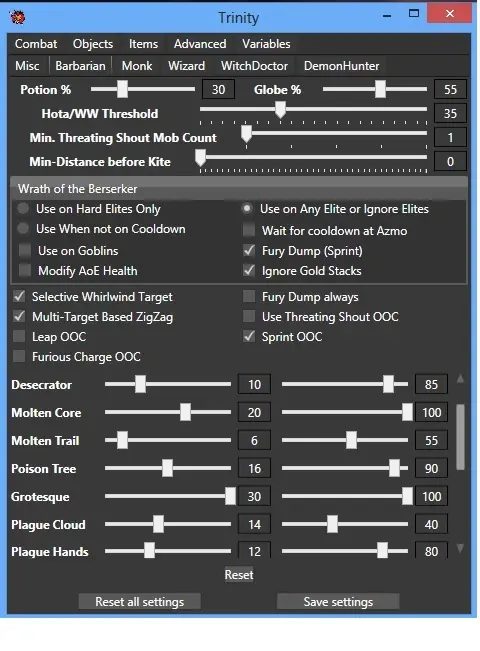Open the Advanced tab
This screenshot has width=480, height=651.
tap(200, 44)
